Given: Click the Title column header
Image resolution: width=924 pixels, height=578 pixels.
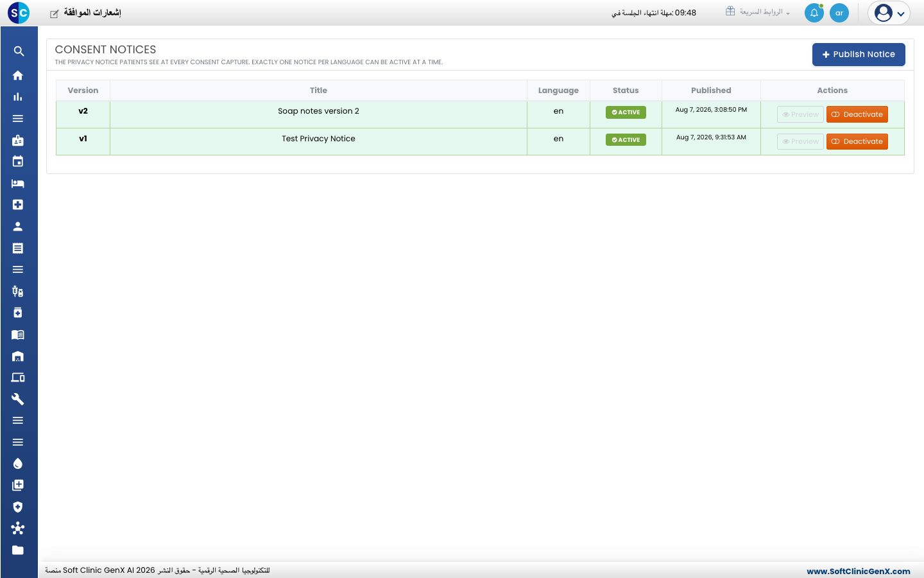Looking at the screenshot, I should (318, 91).
